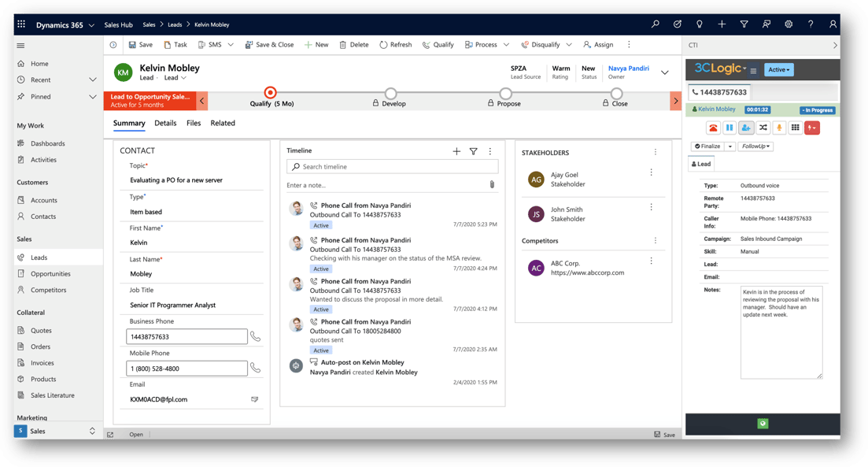Select the Propose stage marker
The width and height of the screenshot is (868, 467).
click(x=505, y=93)
